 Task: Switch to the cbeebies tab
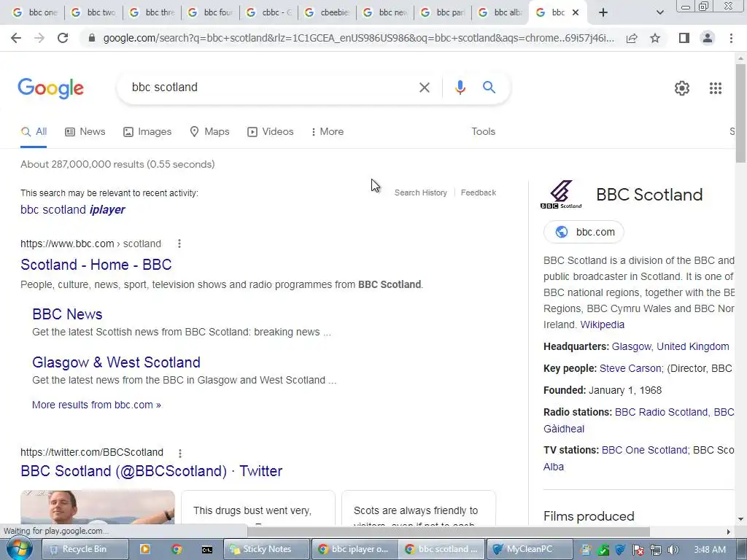(x=327, y=12)
